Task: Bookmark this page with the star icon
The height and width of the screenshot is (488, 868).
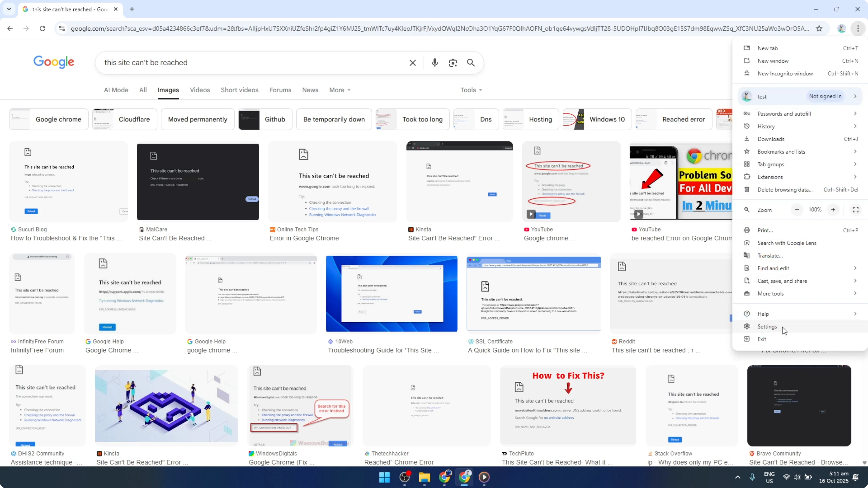Action: pyautogui.click(x=819, y=28)
